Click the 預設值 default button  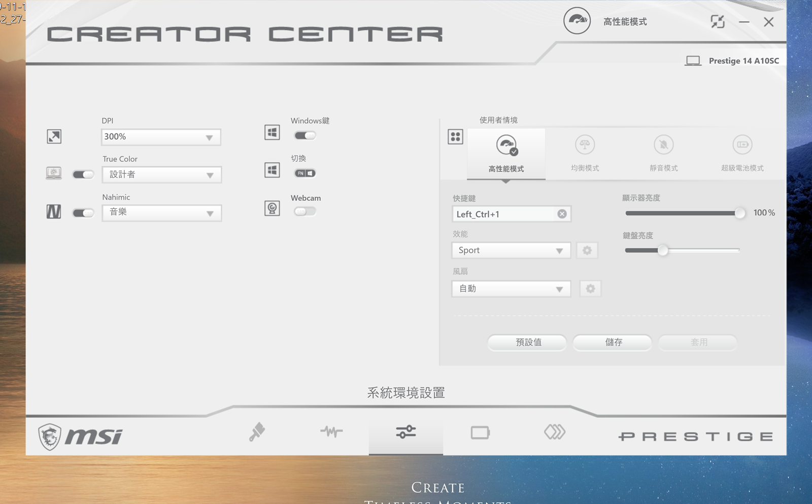pyautogui.click(x=528, y=342)
